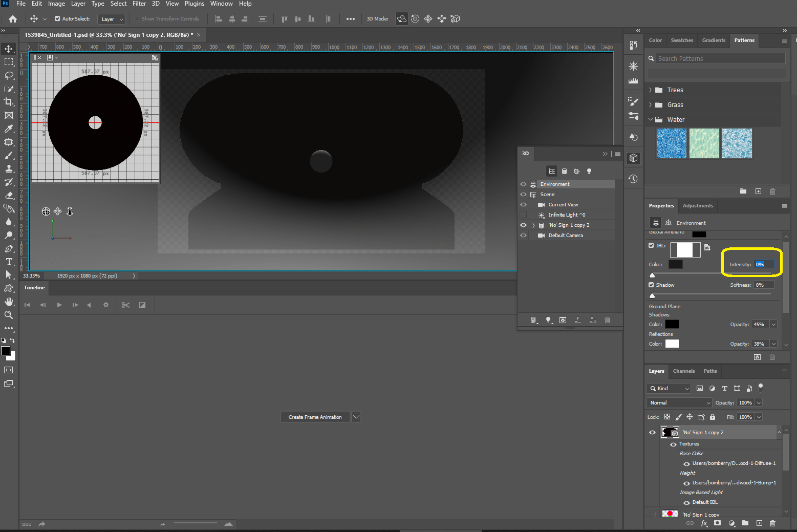The height and width of the screenshot is (532, 797).
Task: Uncheck the Shadow option in Properties
Action: tap(651, 285)
